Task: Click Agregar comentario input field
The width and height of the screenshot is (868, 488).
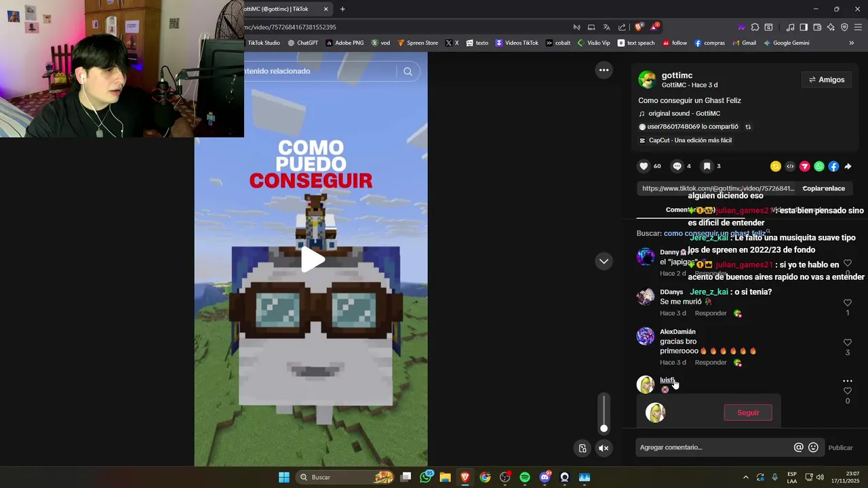Action: coord(713,447)
